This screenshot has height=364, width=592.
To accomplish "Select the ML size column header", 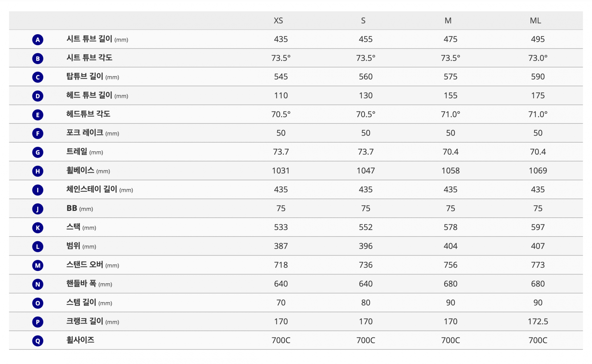I will coord(535,21).
